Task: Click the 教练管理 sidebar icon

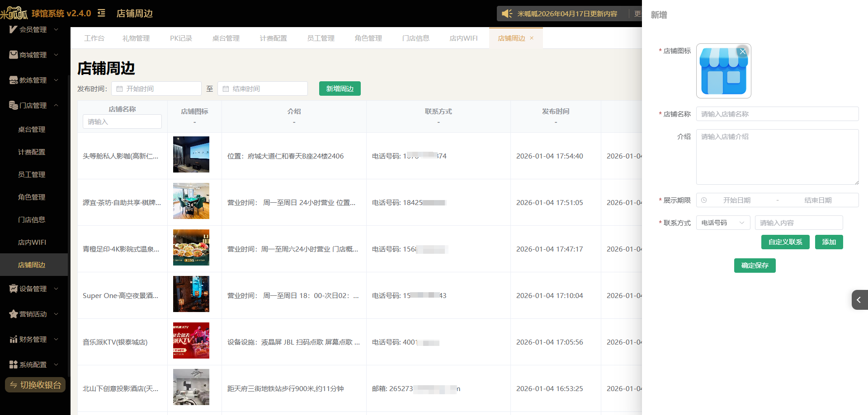Action: pyautogui.click(x=13, y=80)
